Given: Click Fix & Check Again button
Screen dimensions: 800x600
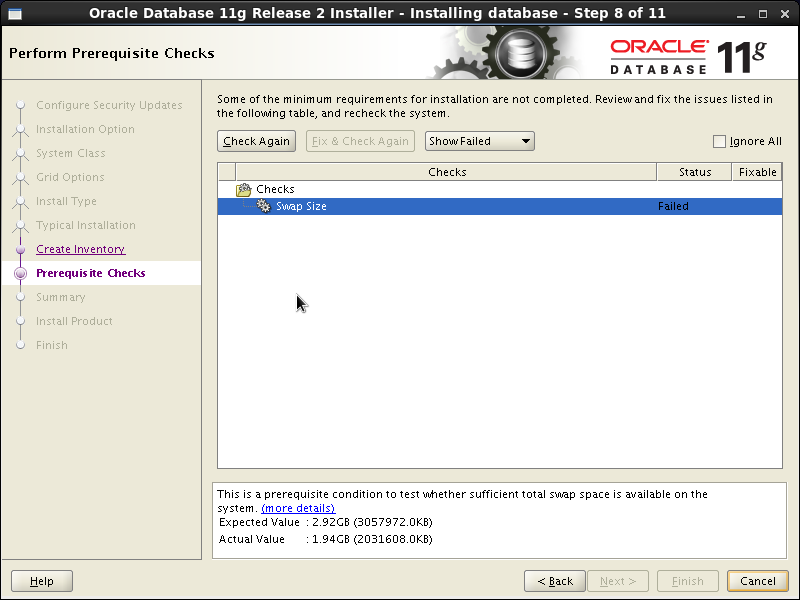Looking at the screenshot, I should (x=360, y=141).
